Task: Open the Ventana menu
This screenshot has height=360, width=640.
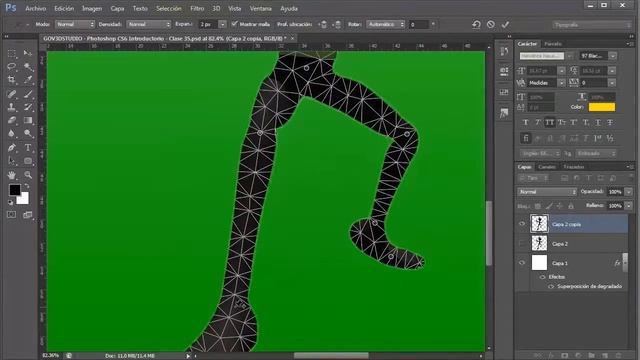Action: click(260, 8)
